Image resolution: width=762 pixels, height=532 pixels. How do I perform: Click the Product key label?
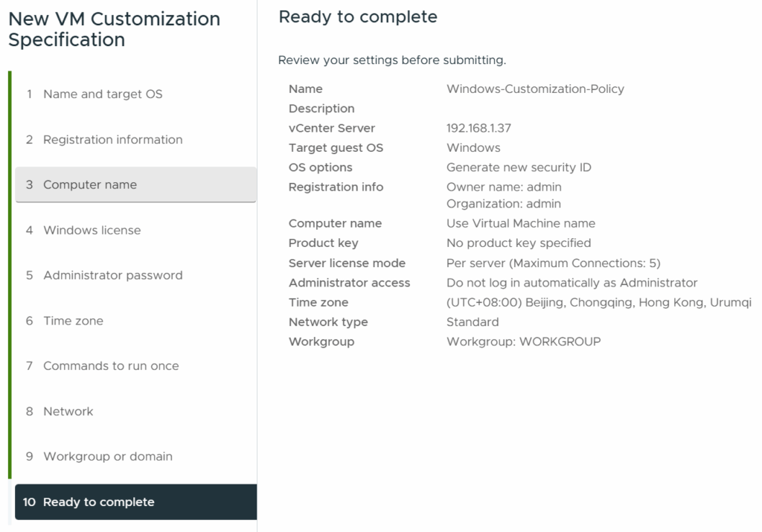[x=323, y=243]
